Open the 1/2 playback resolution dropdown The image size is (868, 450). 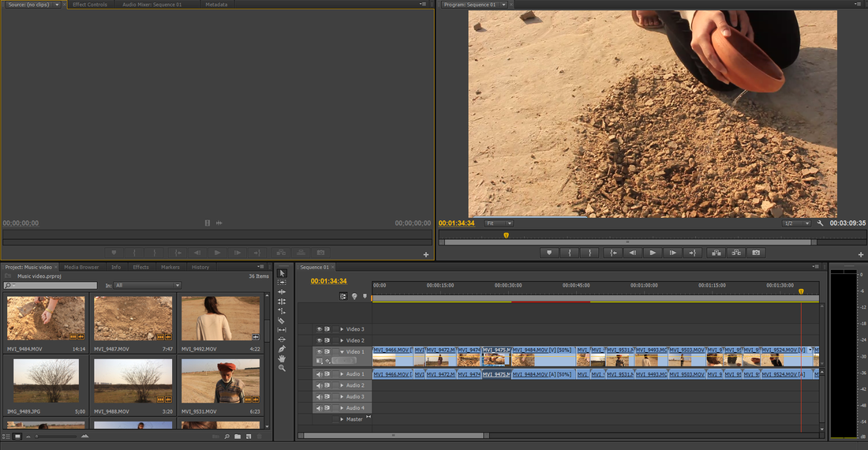796,223
